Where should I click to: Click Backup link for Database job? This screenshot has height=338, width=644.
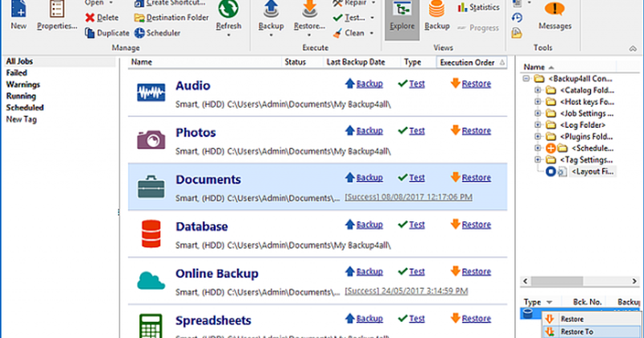coord(369,225)
